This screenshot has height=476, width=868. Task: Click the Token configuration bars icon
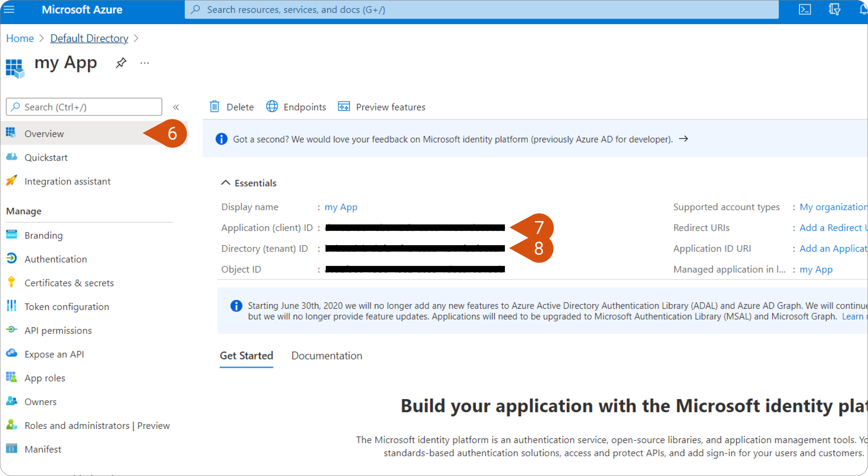pos(12,306)
